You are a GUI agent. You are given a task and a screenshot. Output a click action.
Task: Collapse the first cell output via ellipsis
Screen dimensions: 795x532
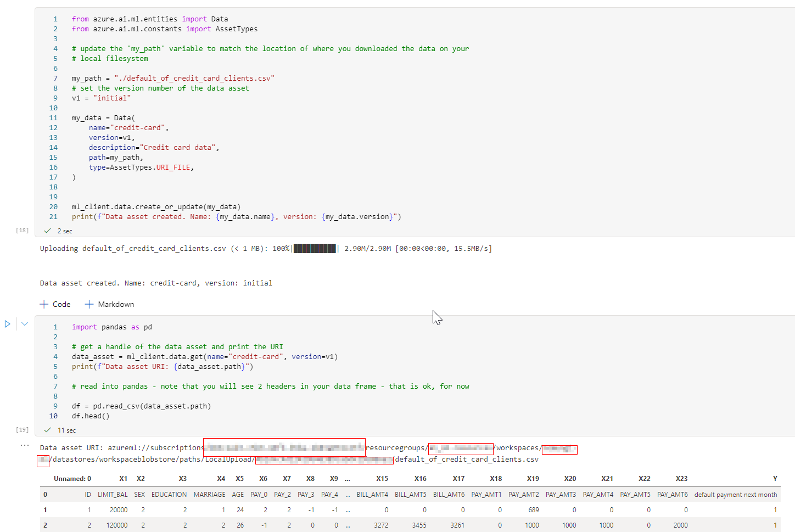[24, 445]
